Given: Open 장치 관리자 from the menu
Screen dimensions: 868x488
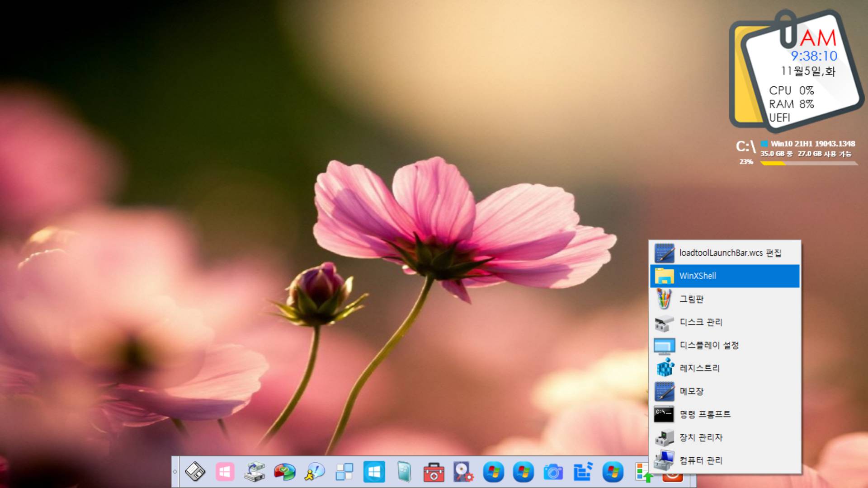Looking at the screenshot, I should (725, 437).
